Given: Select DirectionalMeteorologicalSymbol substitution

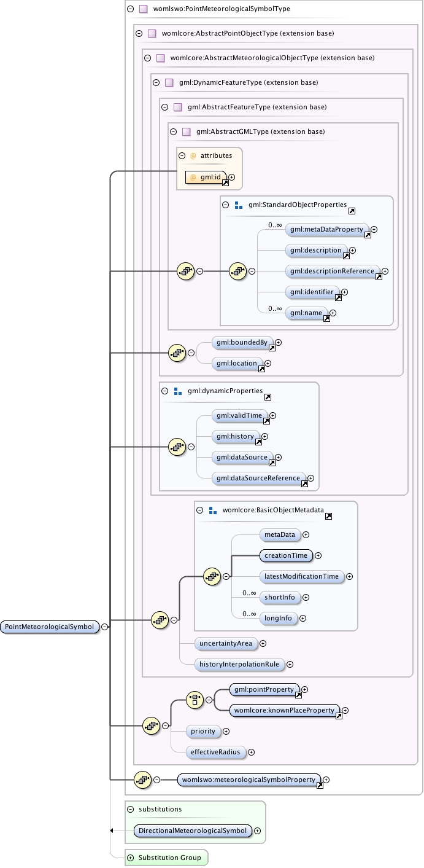Looking at the screenshot, I should pyautogui.click(x=193, y=831).
